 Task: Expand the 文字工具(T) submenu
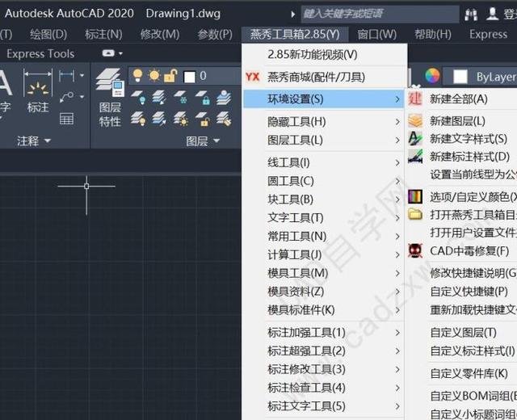point(397,218)
